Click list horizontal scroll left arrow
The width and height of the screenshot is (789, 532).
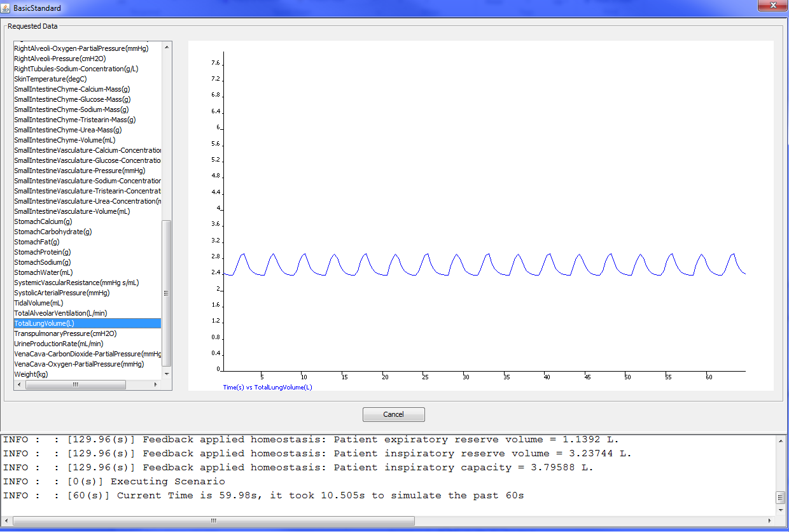pyautogui.click(x=18, y=385)
